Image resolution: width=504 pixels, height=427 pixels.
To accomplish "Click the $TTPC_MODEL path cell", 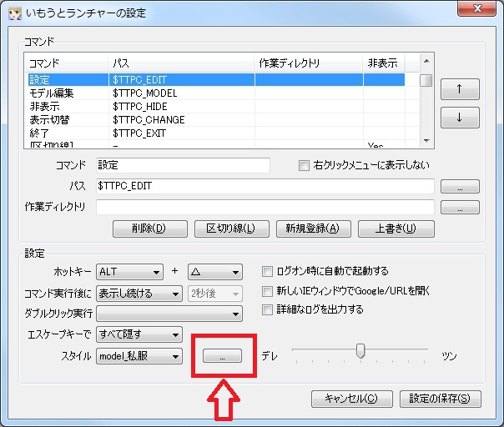I will coord(144,93).
